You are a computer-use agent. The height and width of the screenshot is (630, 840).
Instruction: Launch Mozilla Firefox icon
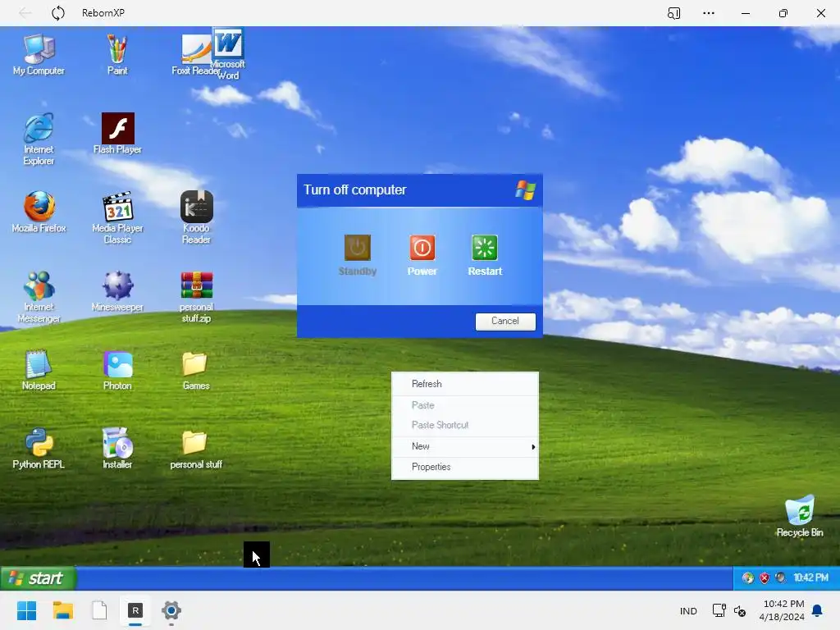39,212
